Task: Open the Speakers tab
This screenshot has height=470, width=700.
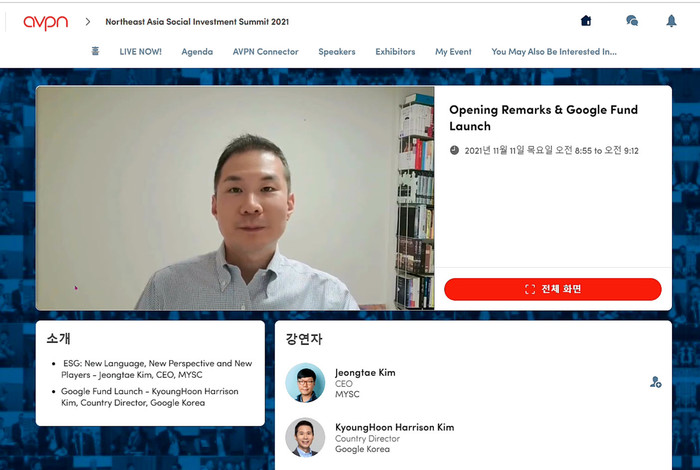Action: coord(337,52)
